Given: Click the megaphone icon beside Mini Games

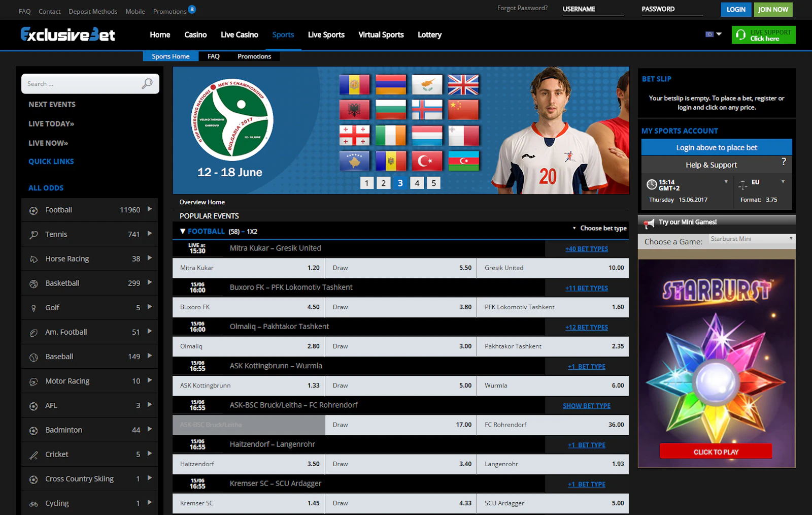Looking at the screenshot, I should click(649, 222).
